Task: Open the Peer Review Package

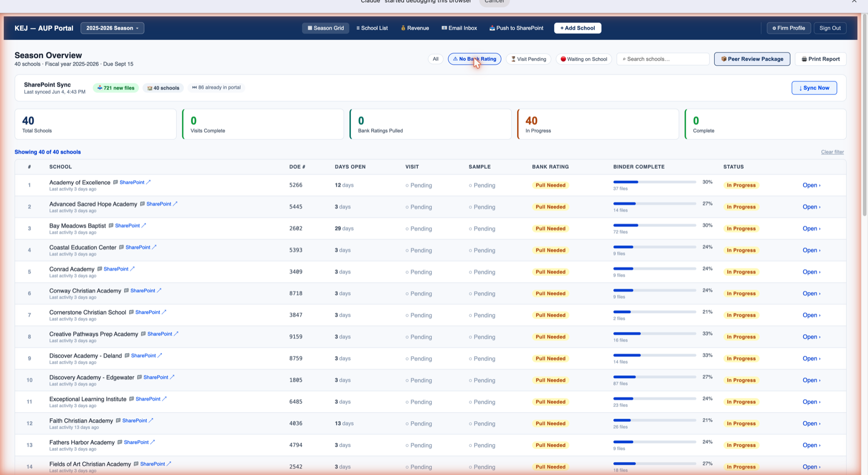Action: pyautogui.click(x=752, y=59)
